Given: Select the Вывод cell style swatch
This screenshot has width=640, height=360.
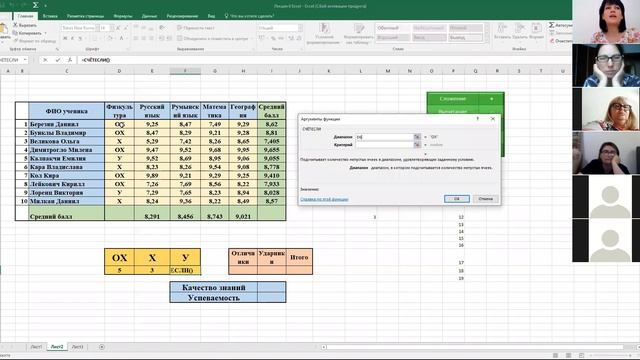Looking at the screenshot, I should pos(466,38).
